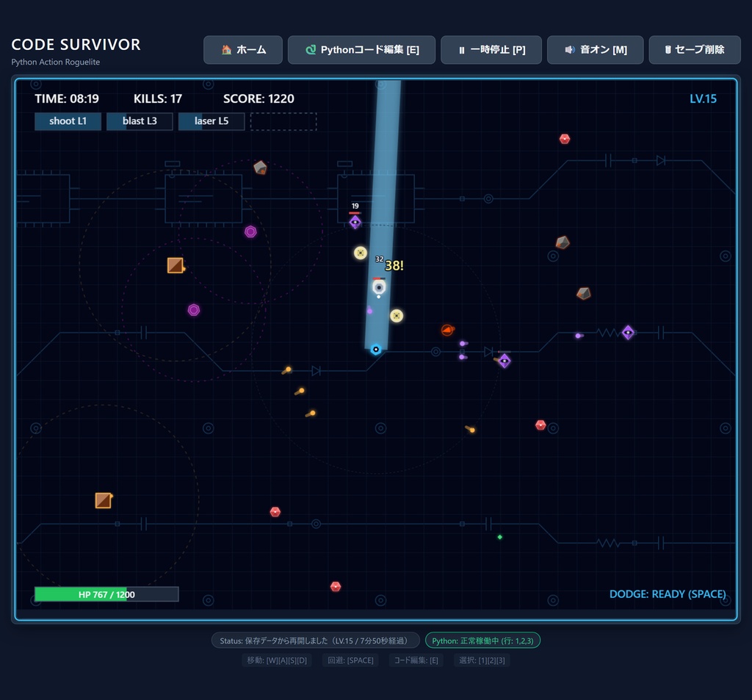Click the DODGE: READY (SPACE) indicator
The width and height of the screenshot is (752, 700).
click(x=667, y=594)
